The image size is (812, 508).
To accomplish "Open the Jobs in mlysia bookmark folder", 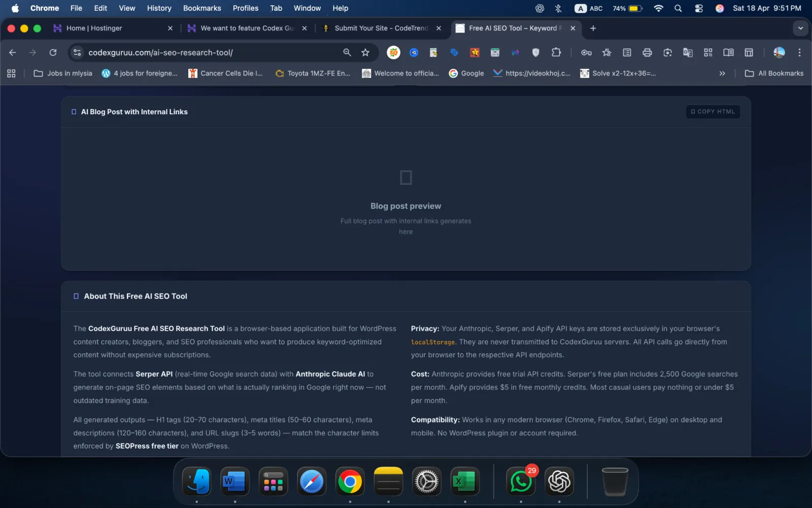I will pos(63,73).
